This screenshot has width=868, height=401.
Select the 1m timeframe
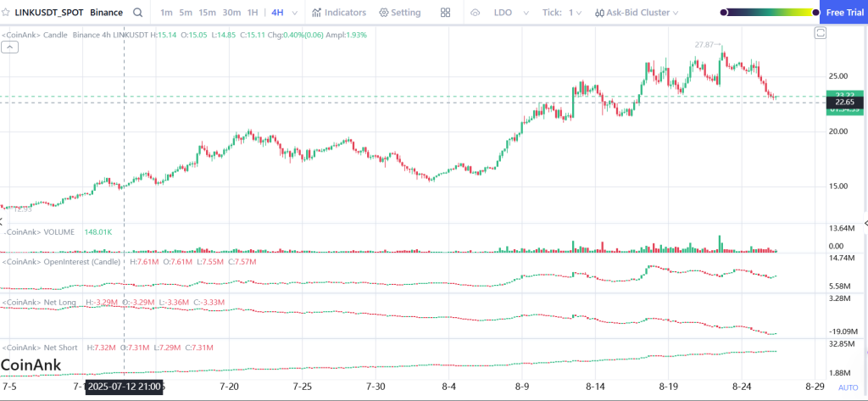(166, 12)
